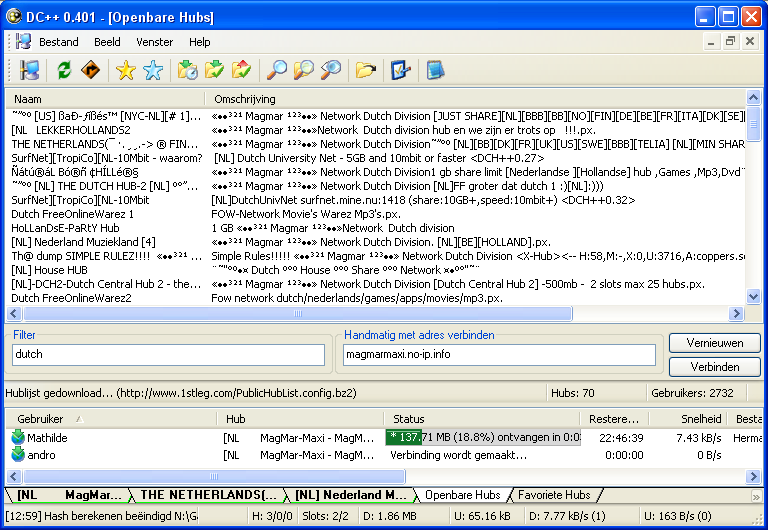
Task: Click the transfer list scroll-right arrow
Action: click(753, 476)
